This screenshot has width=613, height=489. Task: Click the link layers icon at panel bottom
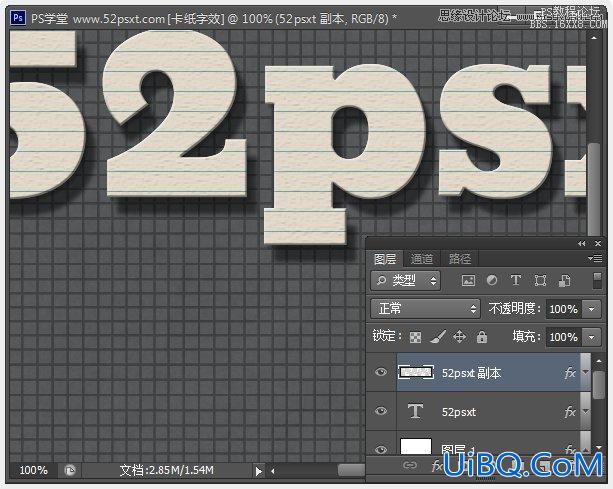409,465
